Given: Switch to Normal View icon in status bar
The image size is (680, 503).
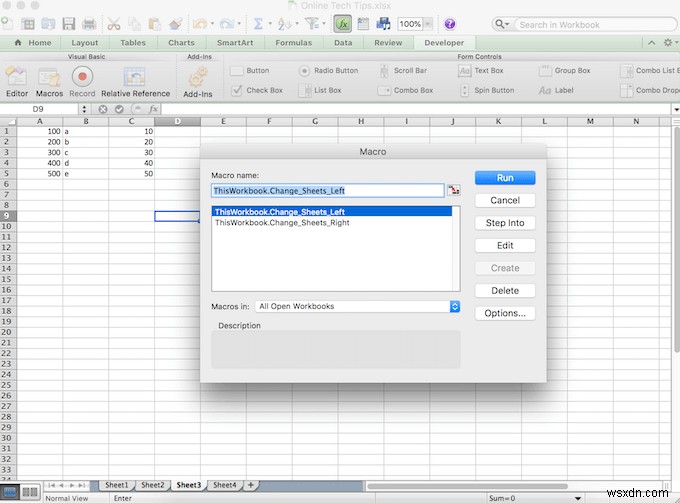Looking at the screenshot, I should coord(10,492).
